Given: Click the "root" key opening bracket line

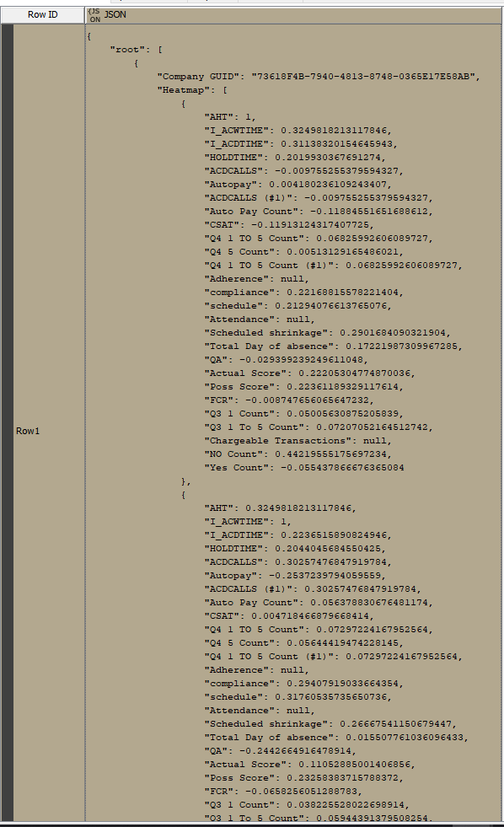Looking at the screenshot, I should [137, 50].
